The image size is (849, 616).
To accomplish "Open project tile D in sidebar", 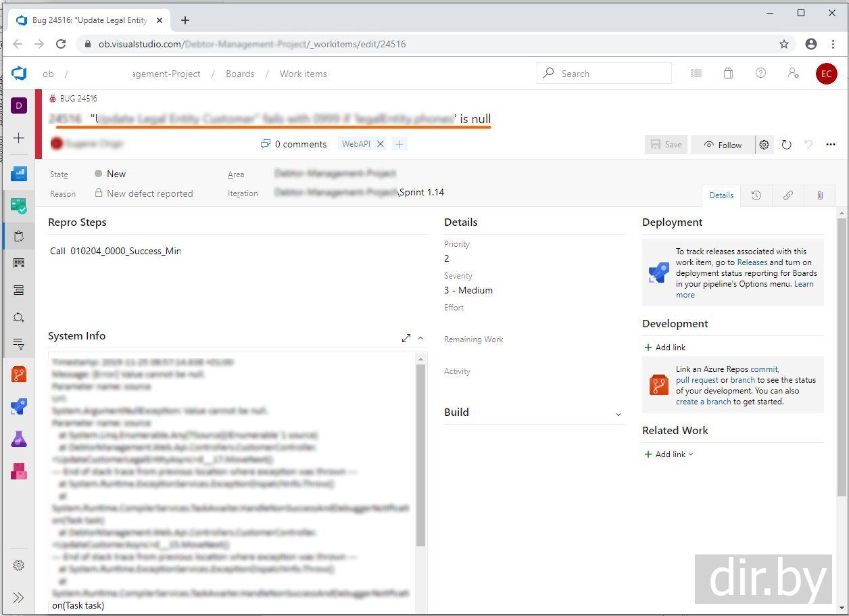I will tap(19, 105).
